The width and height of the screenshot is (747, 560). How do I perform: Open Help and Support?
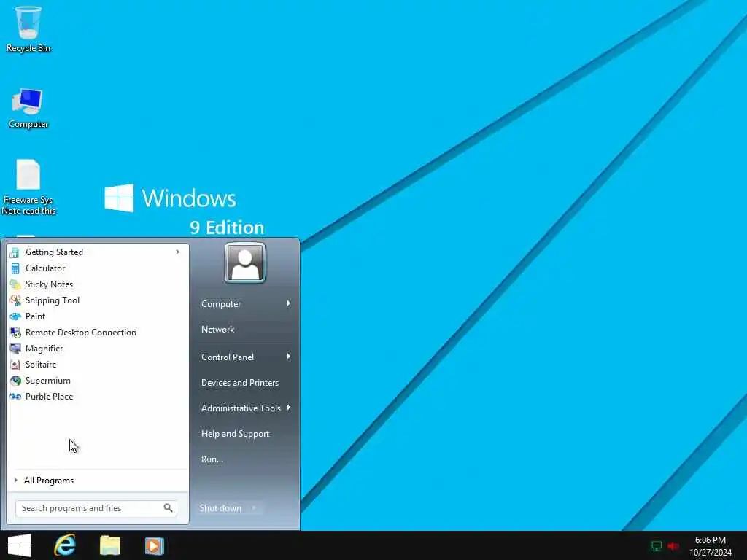tap(236, 434)
